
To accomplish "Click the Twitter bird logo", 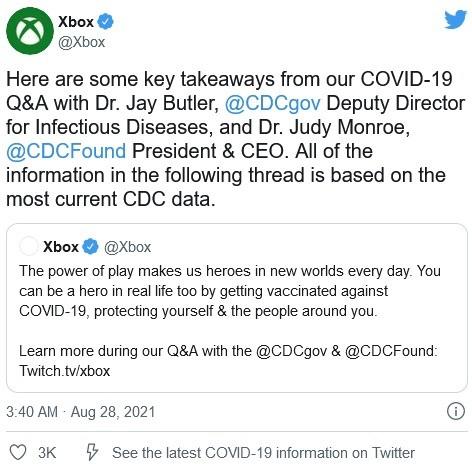I will click(455, 19).
